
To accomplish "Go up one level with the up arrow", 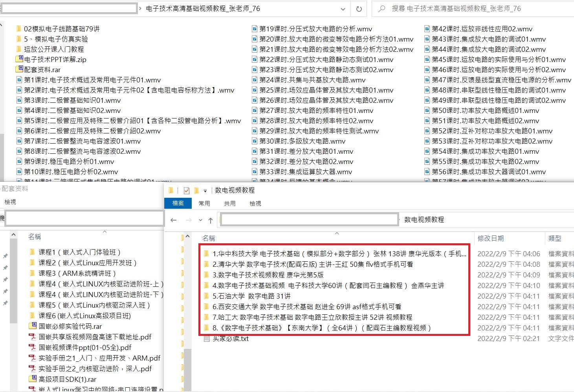I will coord(211,220).
